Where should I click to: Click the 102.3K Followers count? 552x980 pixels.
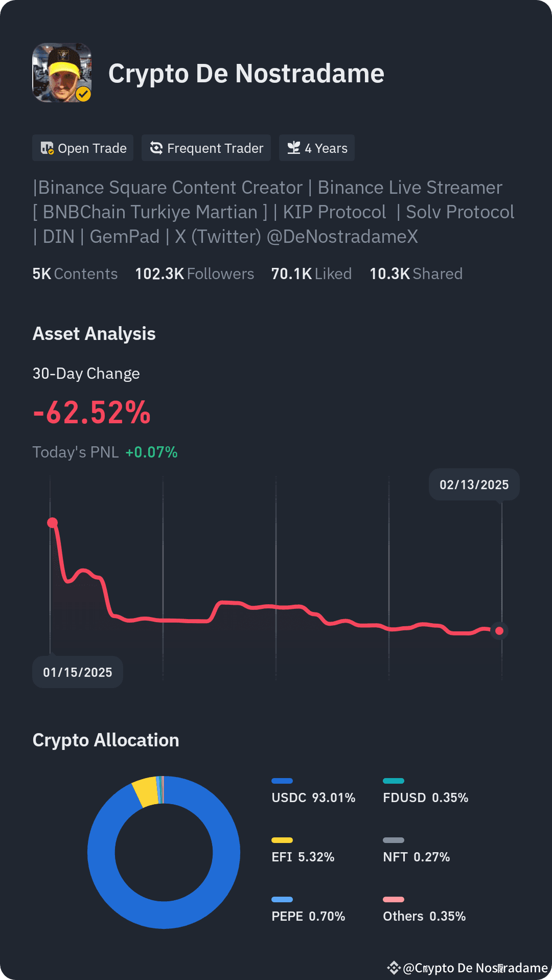point(194,274)
